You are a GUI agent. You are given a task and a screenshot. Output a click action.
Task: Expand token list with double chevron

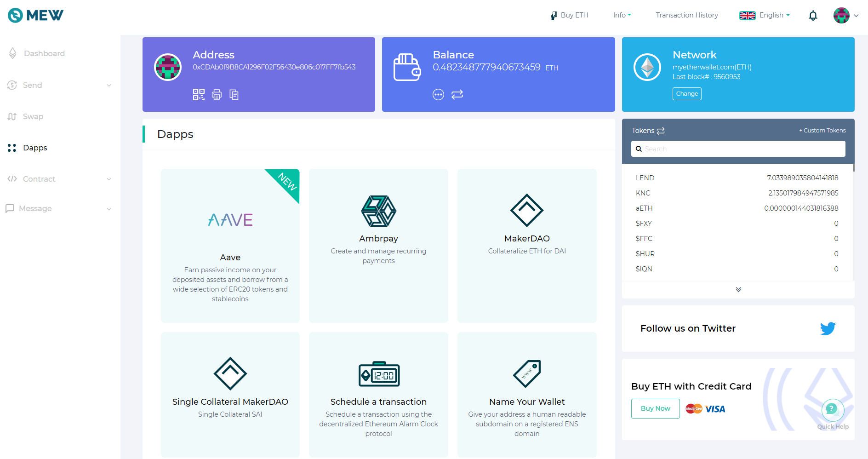(738, 289)
